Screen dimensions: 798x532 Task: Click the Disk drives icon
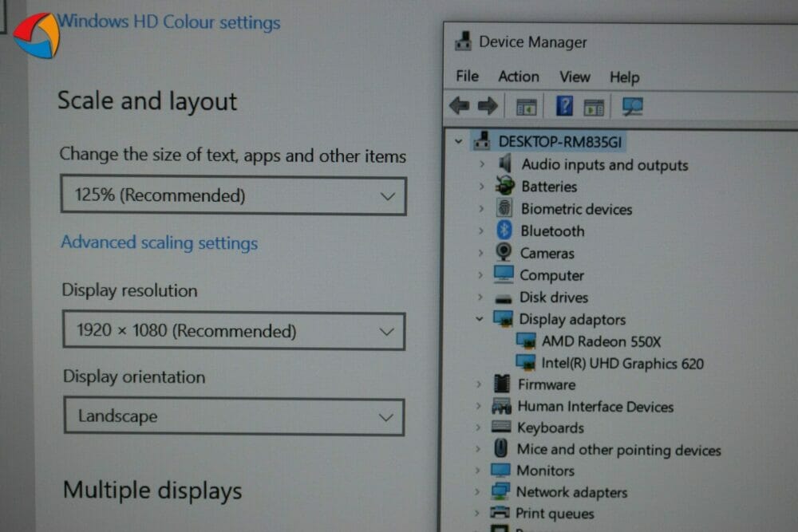[503, 298]
